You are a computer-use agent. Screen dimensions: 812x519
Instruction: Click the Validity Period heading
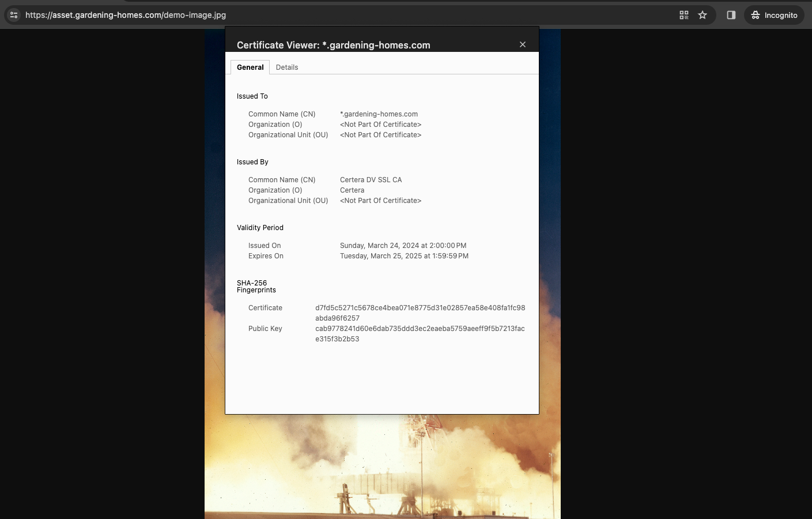[260, 228]
